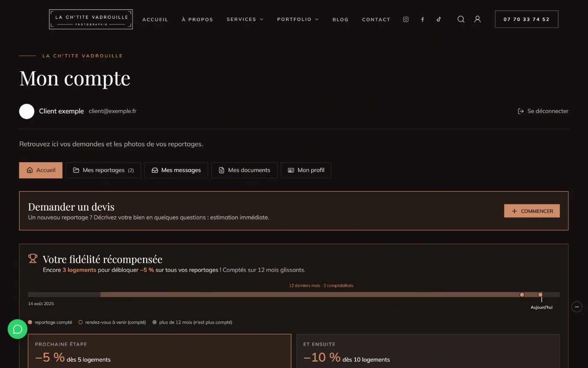Click the 3 logements highlighted text
Screen dimensions: 588x368
(79, 270)
